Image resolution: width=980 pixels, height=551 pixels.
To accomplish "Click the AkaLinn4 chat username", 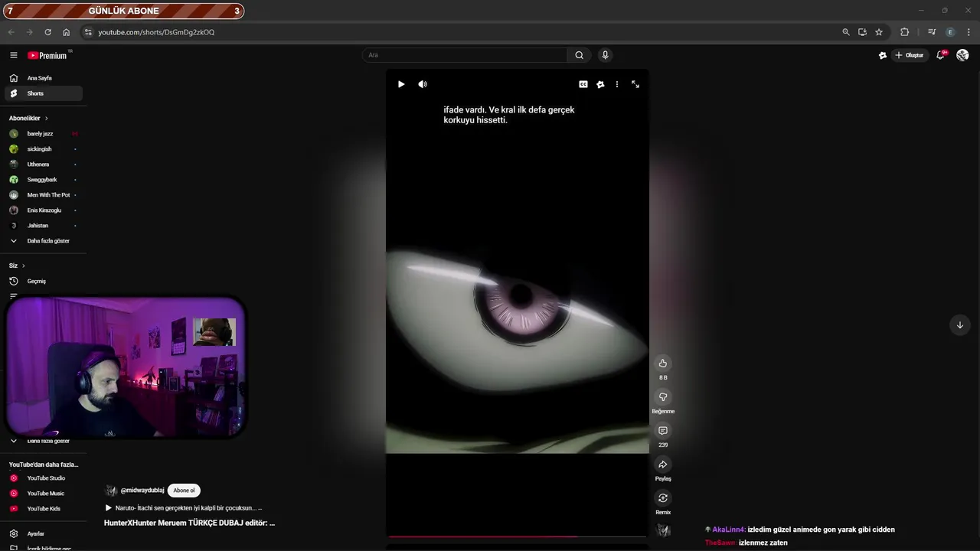I will click(x=729, y=530).
